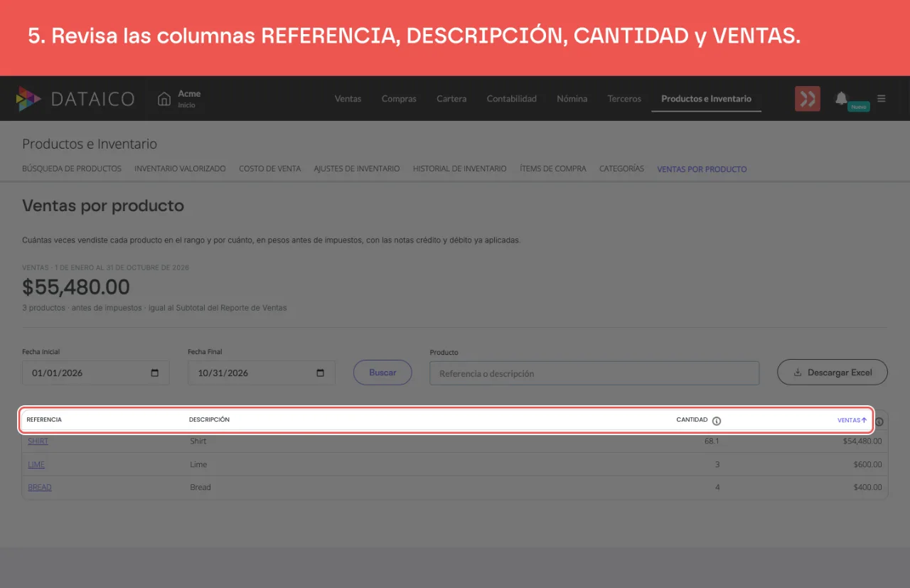Open the Terceros menu

click(x=624, y=99)
